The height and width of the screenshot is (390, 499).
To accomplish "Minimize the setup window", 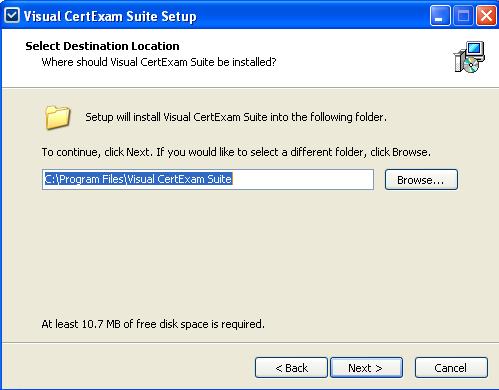I will coord(440,15).
